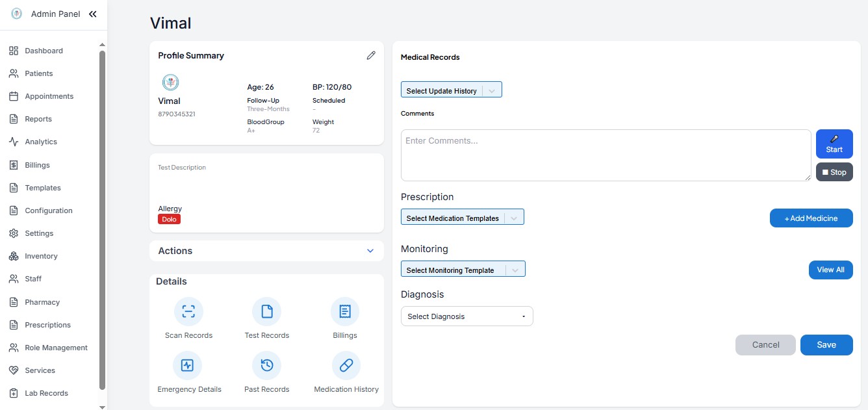Click the sidebar vertical scrollbar
Screen dimensions: 868x410
(x=102, y=220)
